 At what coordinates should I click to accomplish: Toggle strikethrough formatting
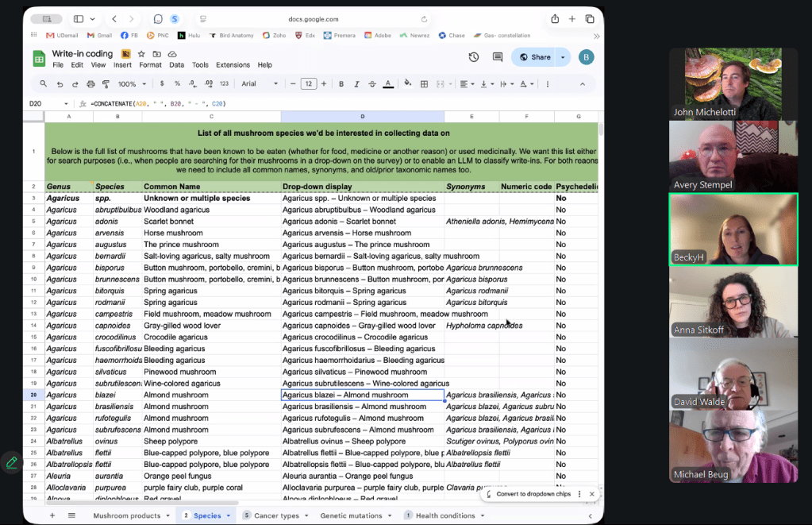pyautogui.click(x=371, y=84)
